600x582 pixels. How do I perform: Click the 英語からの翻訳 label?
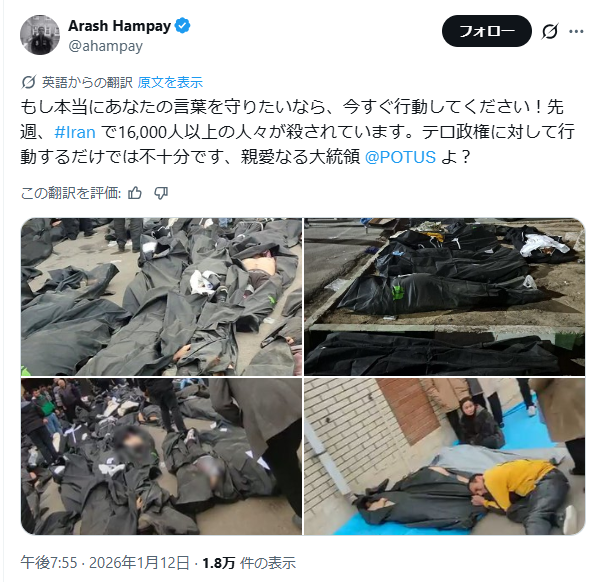click(87, 82)
